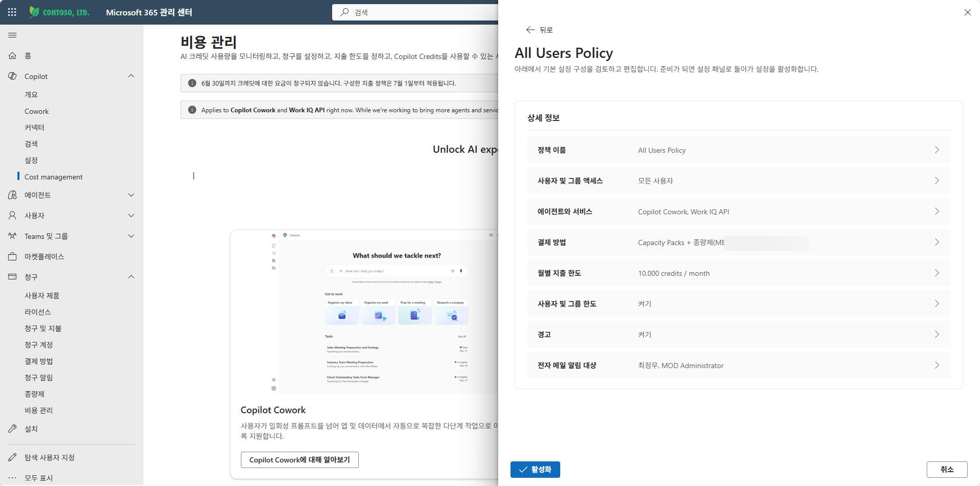
Task: Click Copilot Cowork에 대해 알아보기 button
Action: point(299,460)
